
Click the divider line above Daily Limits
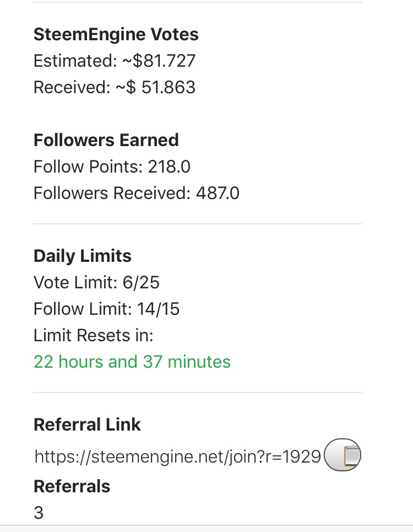(x=198, y=224)
